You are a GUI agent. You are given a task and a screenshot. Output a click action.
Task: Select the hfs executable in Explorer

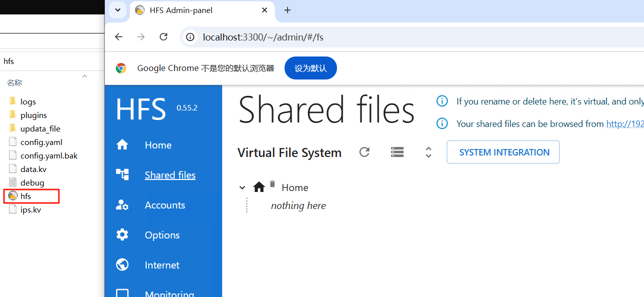point(26,196)
